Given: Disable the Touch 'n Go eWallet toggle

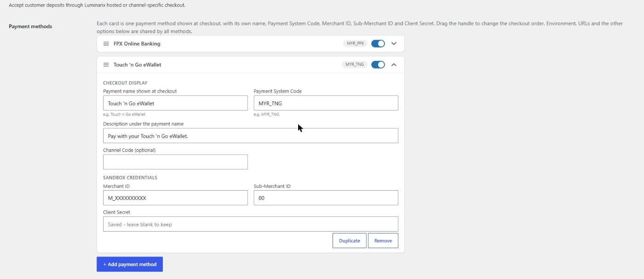Looking at the screenshot, I should pos(378,65).
